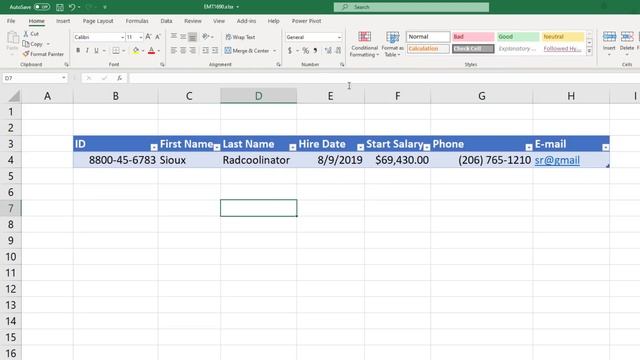
Task: Switch to the Power Pivot tab
Action: [306, 21]
